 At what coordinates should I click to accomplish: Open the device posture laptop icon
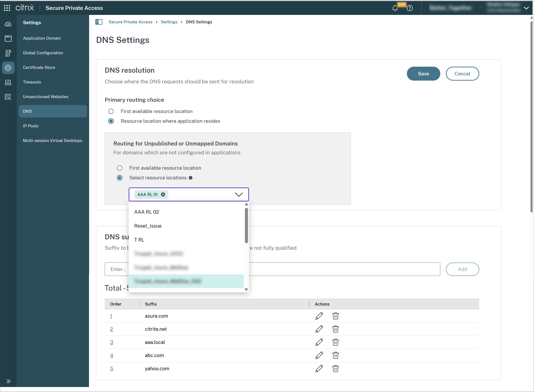tap(8, 82)
